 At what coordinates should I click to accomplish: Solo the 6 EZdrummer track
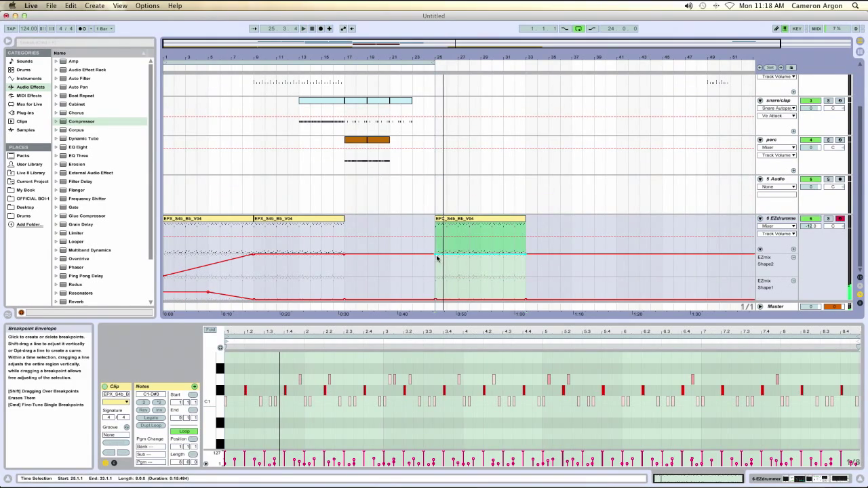pos(828,218)
